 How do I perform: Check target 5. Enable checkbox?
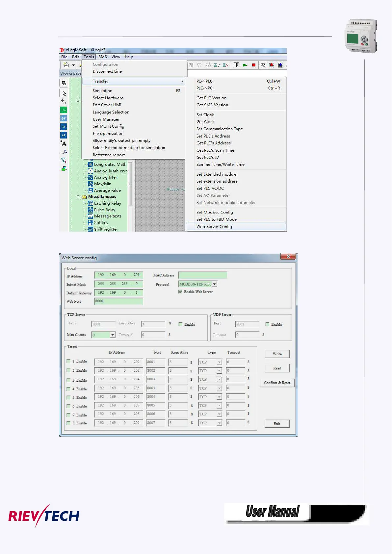(x=68, y=397)
